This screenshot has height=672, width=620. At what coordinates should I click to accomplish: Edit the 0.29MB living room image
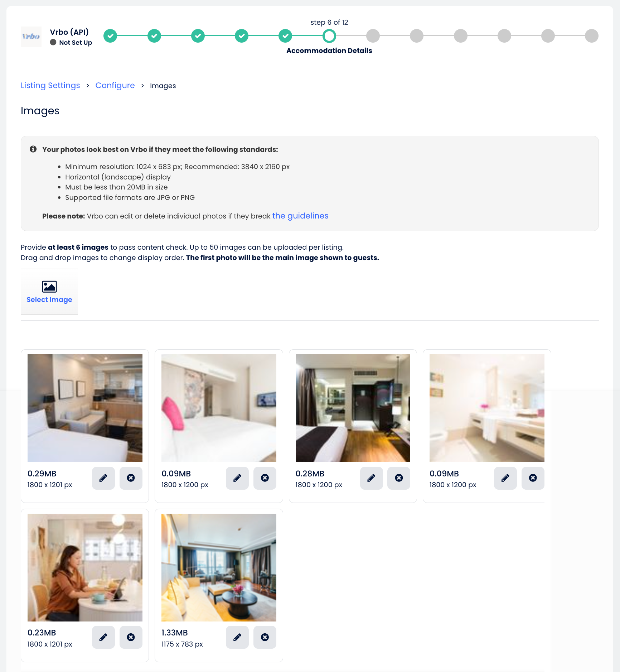point(103,478)
